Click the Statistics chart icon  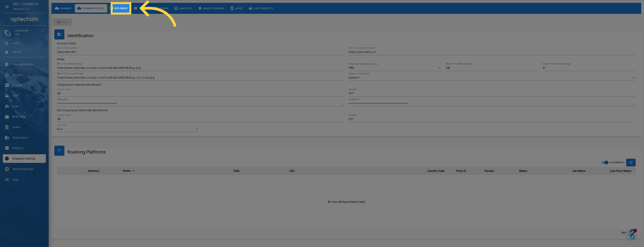click(7, 148)
